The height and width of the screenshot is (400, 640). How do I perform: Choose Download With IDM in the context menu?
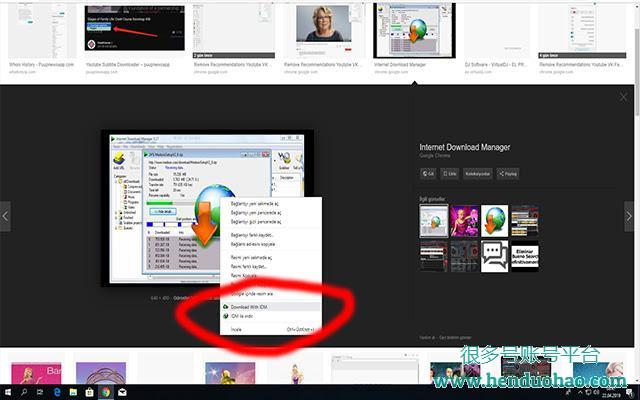click(x=271, y=307)
